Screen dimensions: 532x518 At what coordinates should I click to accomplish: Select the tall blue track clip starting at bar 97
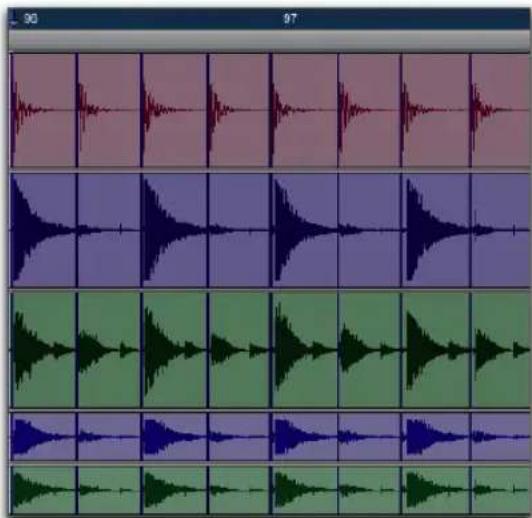click(x=304, y=230)
